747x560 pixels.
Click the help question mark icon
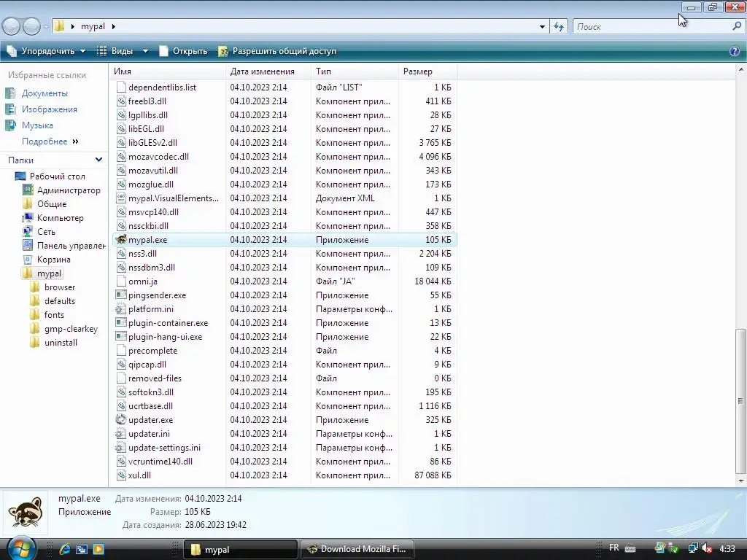point(735,51)
